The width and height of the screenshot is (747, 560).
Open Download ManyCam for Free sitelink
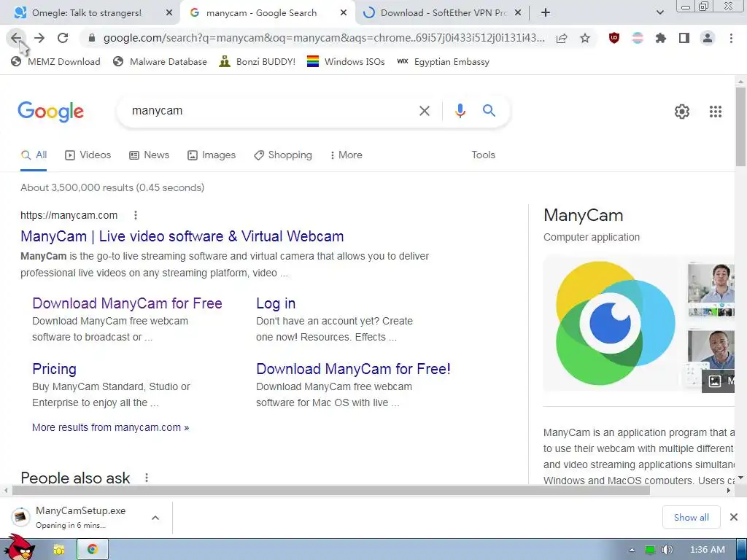tap(127, 303)
